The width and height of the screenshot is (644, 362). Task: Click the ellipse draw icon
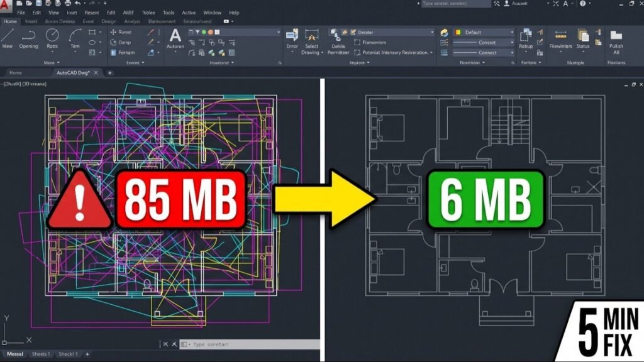point(92,42)
